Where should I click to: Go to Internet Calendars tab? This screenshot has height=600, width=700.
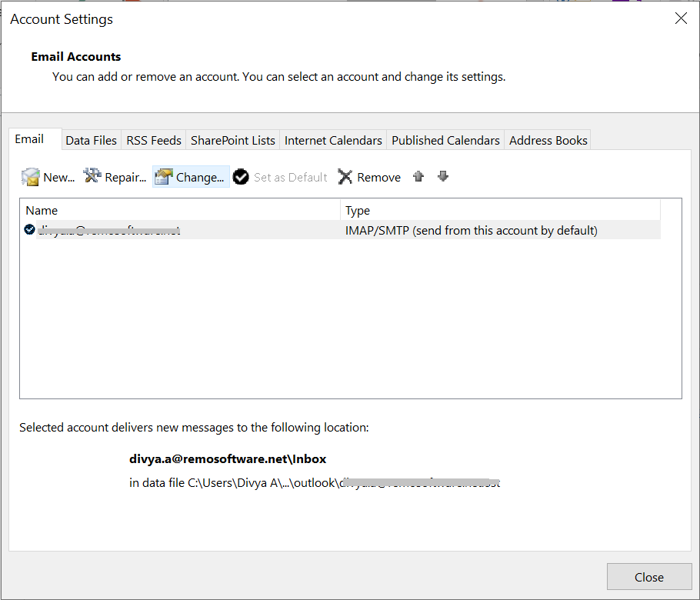pos(333,140)
